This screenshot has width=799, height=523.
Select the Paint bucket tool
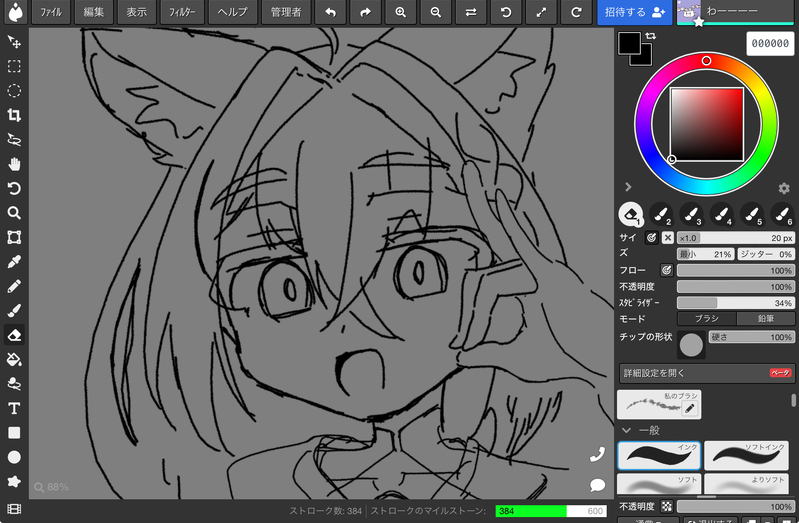(14, 359)
